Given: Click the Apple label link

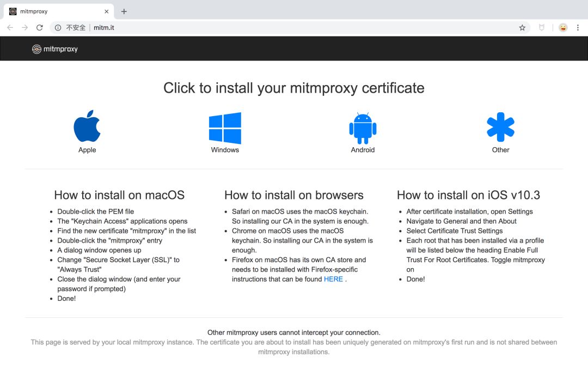Looking at the screenshot, I should click(x=87, y=150).
